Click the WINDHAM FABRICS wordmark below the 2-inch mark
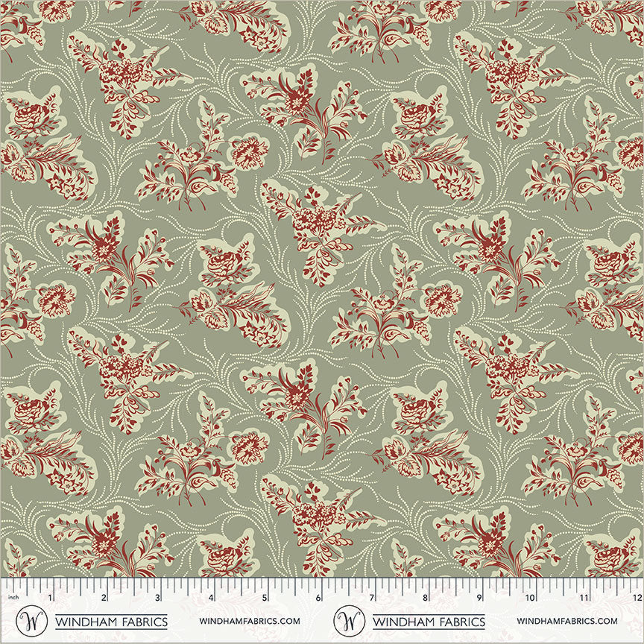 tap(111, 622)
